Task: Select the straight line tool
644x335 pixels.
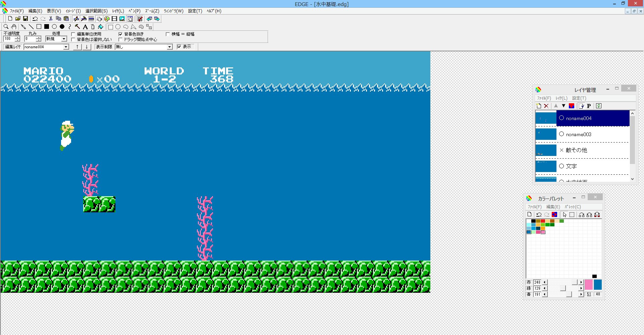Action: tap(31, 27)
